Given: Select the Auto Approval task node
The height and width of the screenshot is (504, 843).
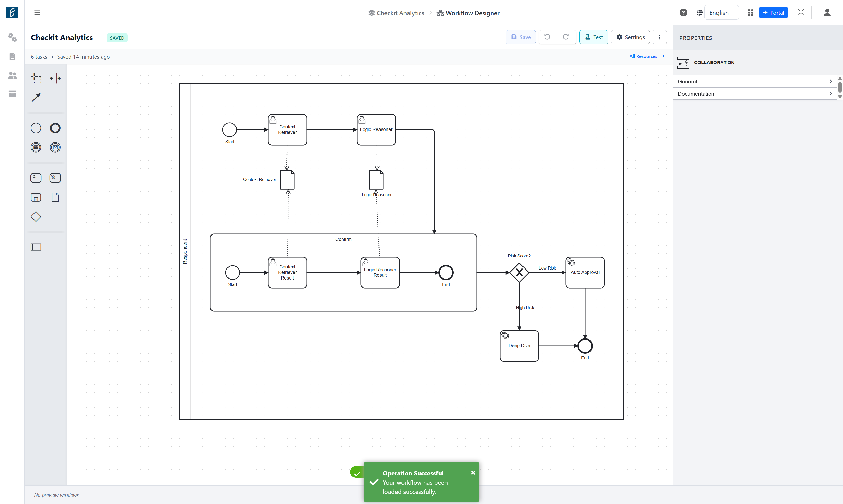Looking at the screenshot, I should pos(585,272).
